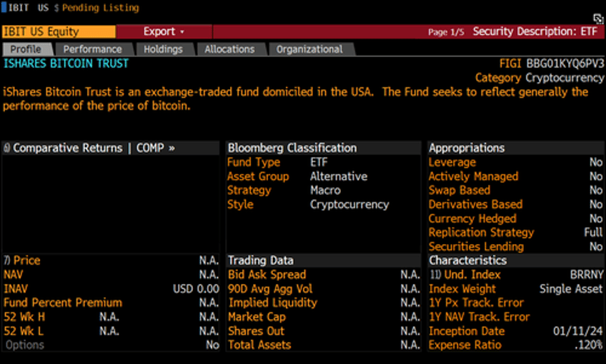Click the Style label in Bloomberg Classification
This screenshot has height=364, width=606.
pos(240,205)
